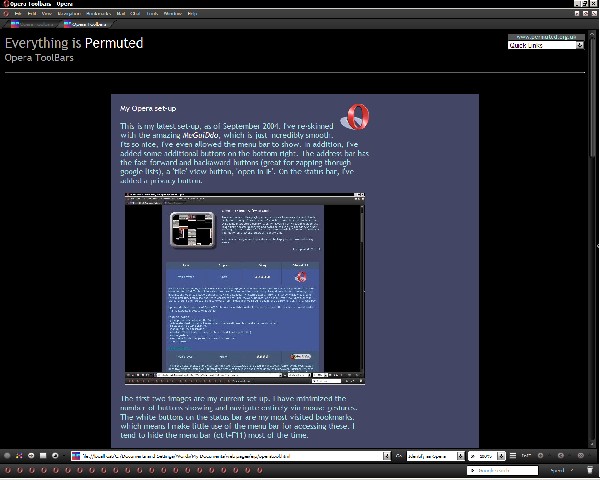This screenshot has width=600, height=480.
Task: Open the View menu
Action: [46, 14]
